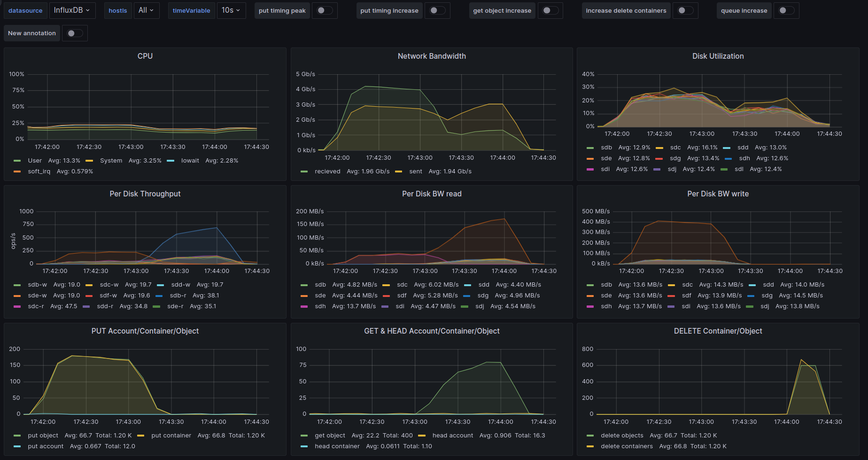Select the recieved series in the legend

point(327,172)
